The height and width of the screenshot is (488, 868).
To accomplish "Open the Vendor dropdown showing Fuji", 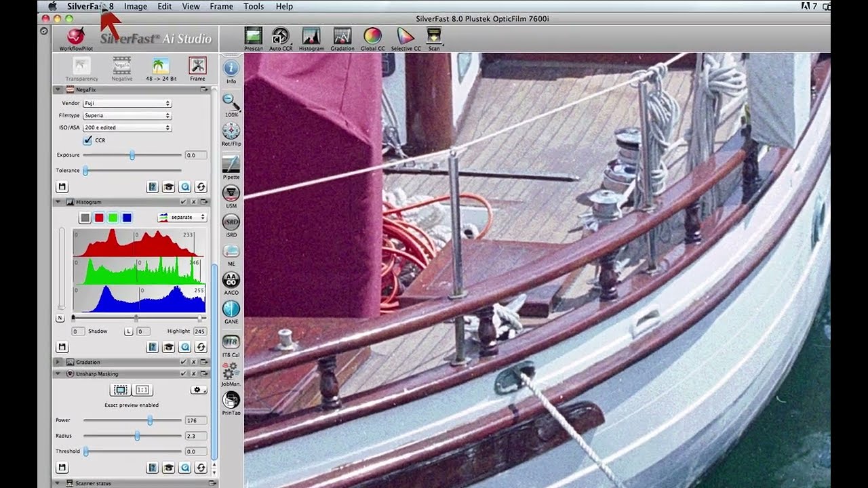I will tap(127, 104).
